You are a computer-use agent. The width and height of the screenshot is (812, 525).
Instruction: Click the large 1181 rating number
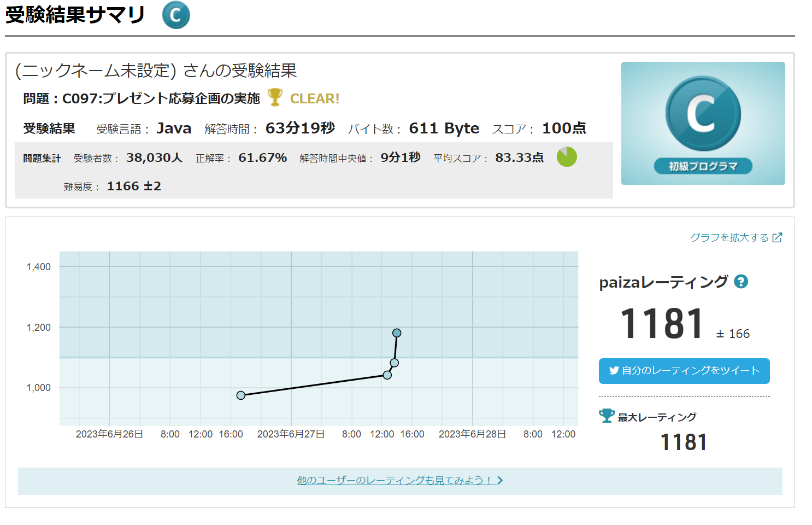(x=662, y=324)
